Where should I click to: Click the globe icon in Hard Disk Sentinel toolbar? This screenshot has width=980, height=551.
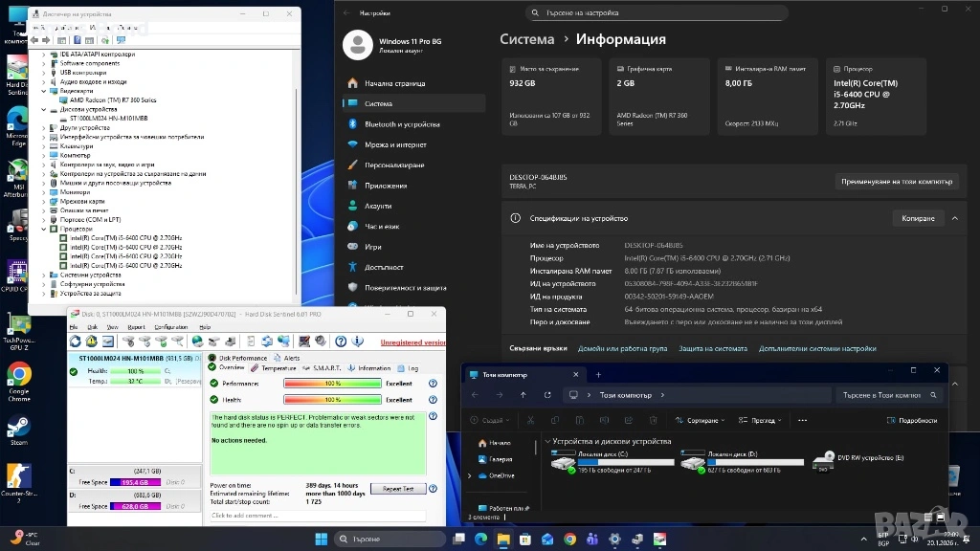coord(197,342)
